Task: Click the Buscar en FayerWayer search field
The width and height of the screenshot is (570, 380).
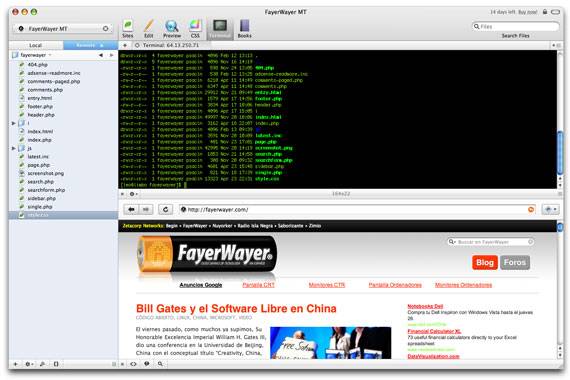Action: click(491, 242)
